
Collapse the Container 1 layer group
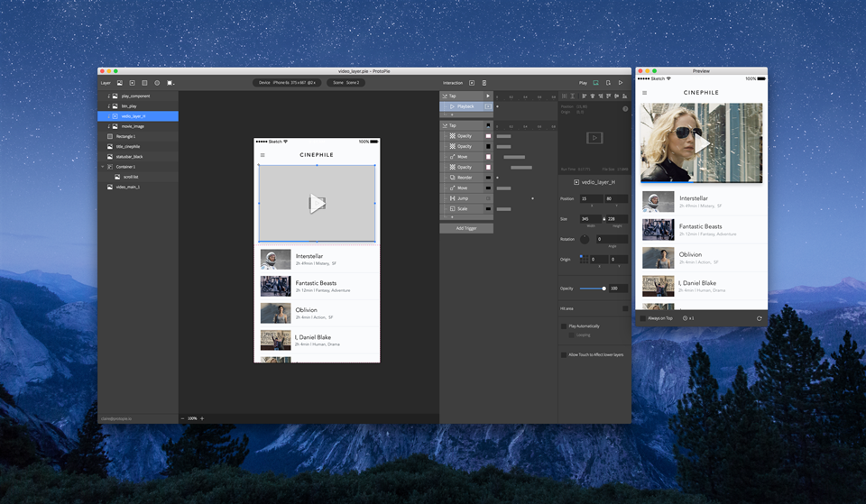pyautogui.click(x=103, y=167)
